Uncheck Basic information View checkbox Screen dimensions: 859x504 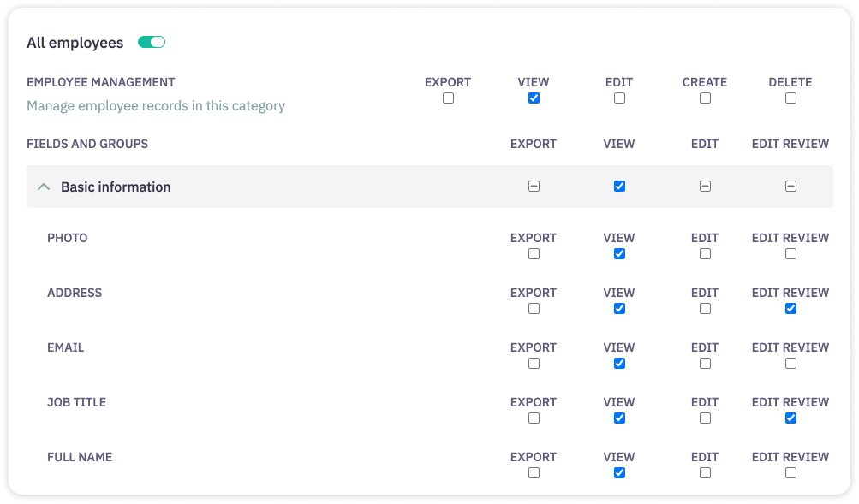point(619,186)
